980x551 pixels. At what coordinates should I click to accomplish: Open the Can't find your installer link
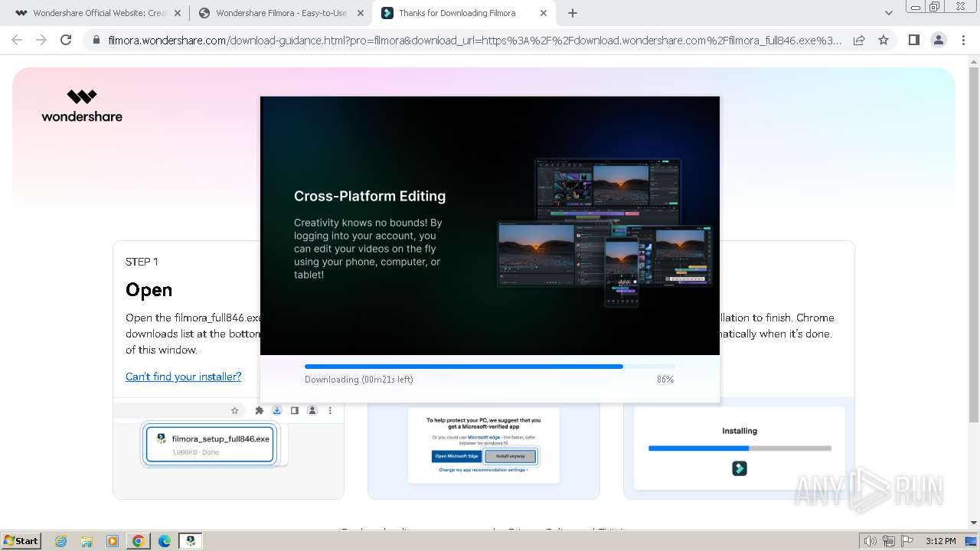pos(183,377)
